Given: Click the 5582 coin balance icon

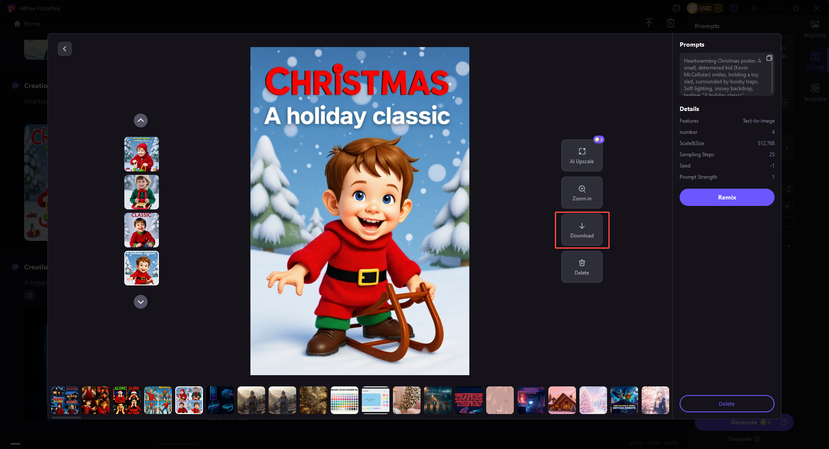Looking at the screenshot, I should 693,8.
